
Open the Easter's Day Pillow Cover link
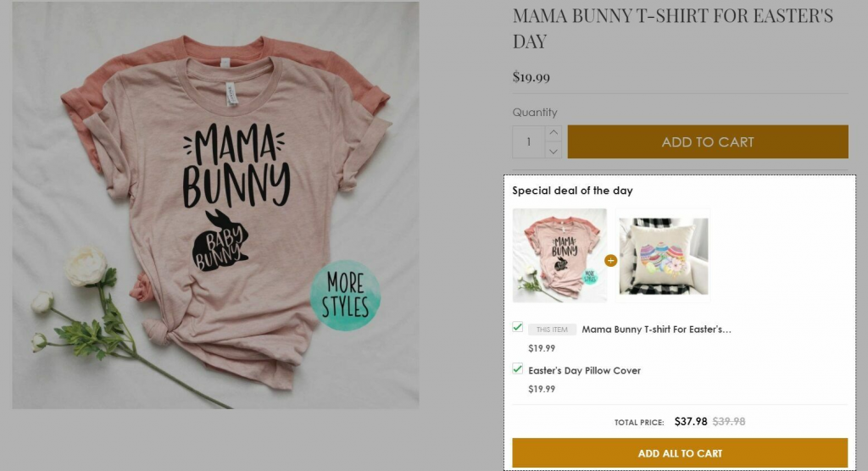[584, 370]
